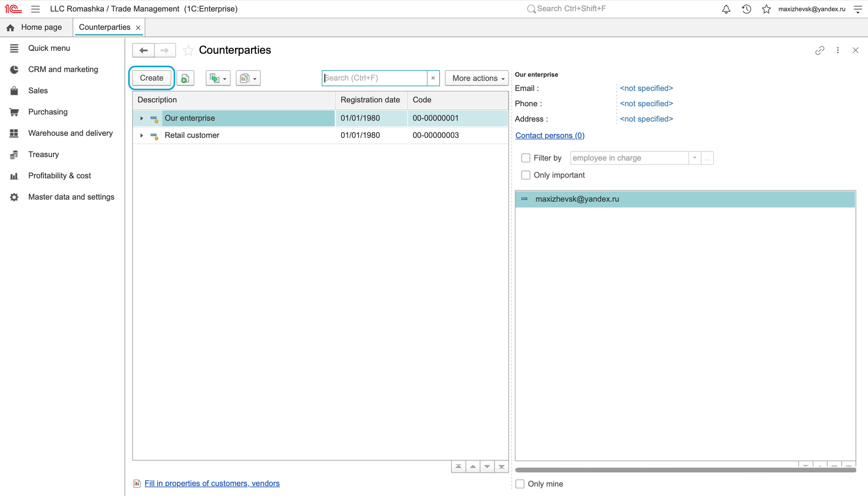Copy link to Counterparties form icon

click(x=820, y=50)
